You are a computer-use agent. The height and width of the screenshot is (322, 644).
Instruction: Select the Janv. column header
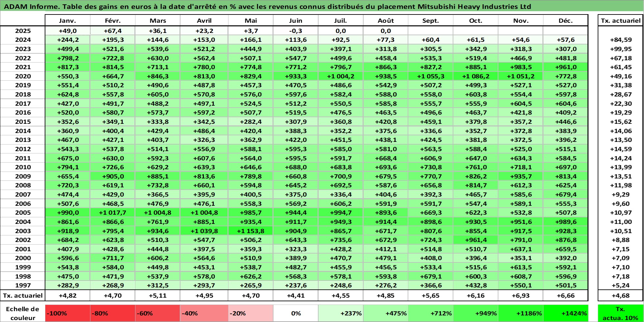(67, 20)
